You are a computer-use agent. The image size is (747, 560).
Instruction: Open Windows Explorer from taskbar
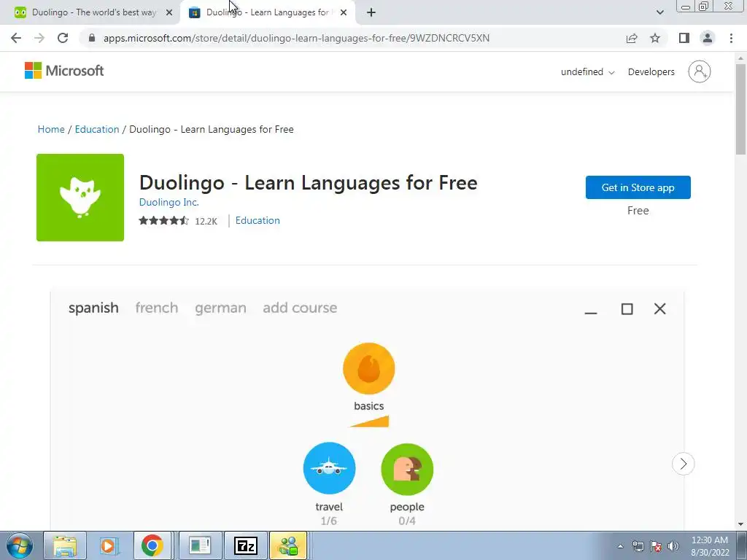coord(65,545)
